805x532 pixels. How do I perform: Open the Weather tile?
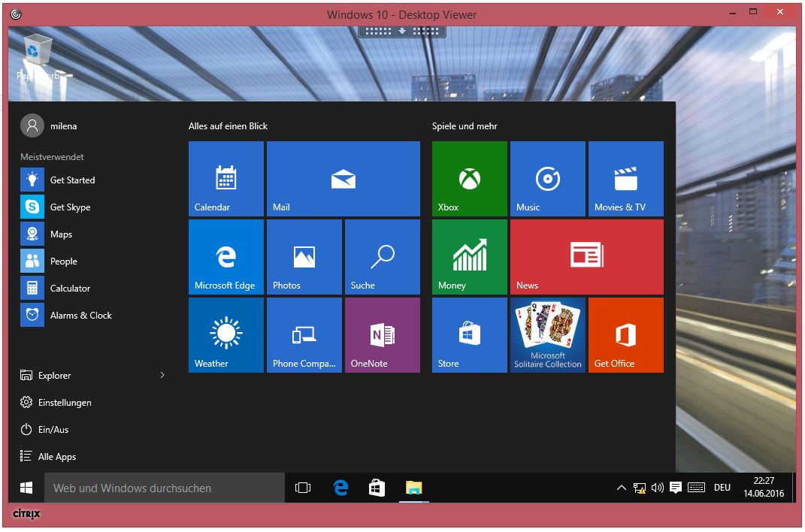pos(225,335)
